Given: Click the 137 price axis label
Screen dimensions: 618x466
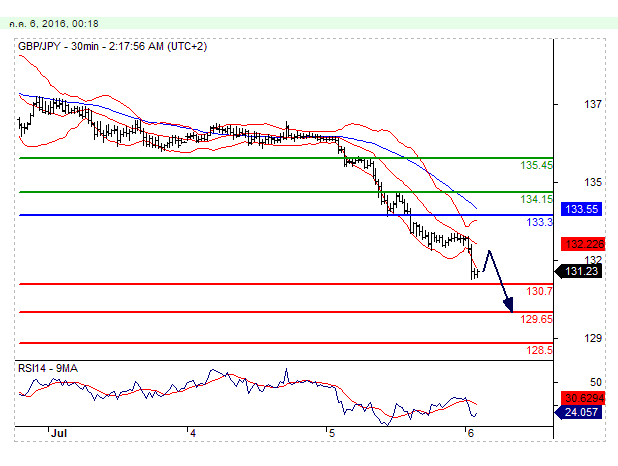Looking at the screenshot, I should (593, 104).
